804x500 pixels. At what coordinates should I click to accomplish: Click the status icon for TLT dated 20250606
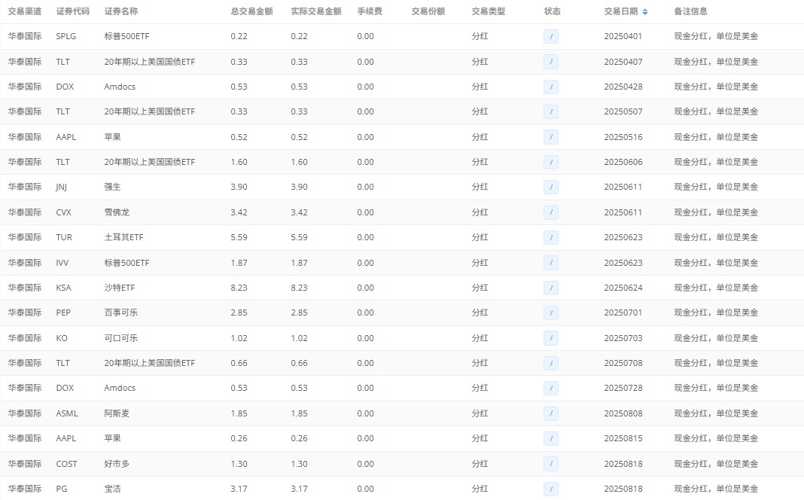[551, 162]
